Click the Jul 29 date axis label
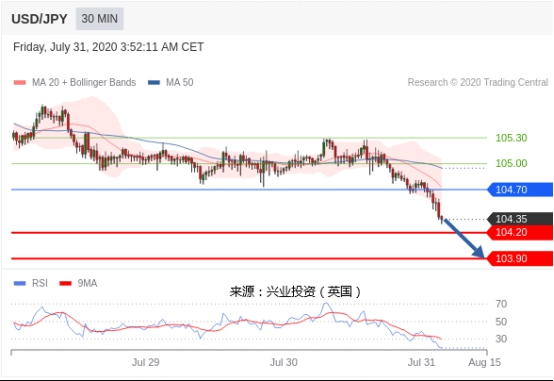 (x=146, y=362)
